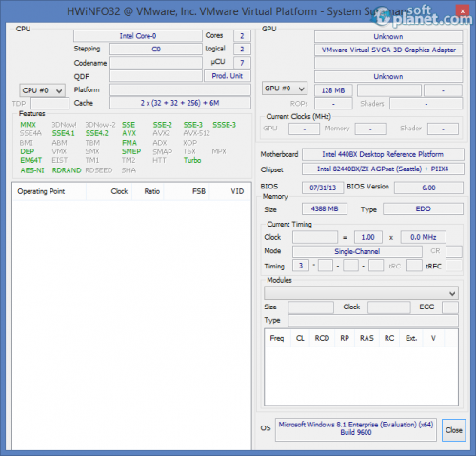Click the BIOS Version field 6.00
The height and width of the screenshot is (456, 476).
coord(428,188)
